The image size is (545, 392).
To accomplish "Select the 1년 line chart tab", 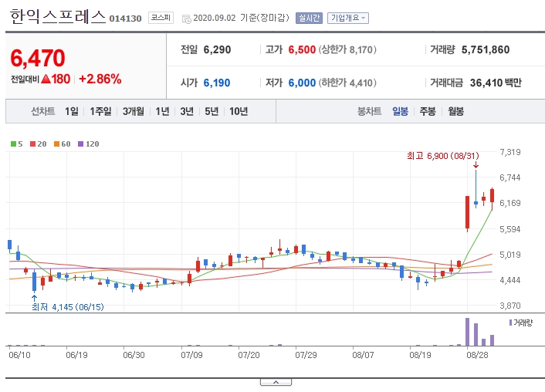I will pos(162,111).
